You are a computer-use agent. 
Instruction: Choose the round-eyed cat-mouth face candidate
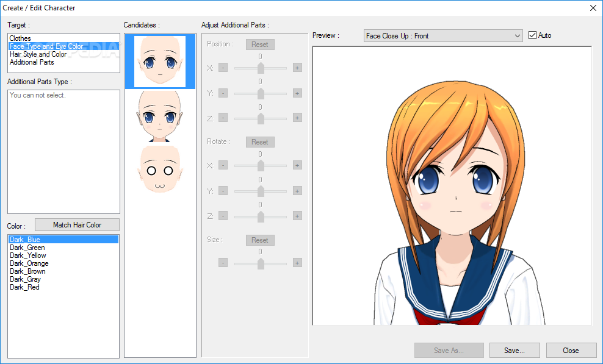(x=160, y=170)
